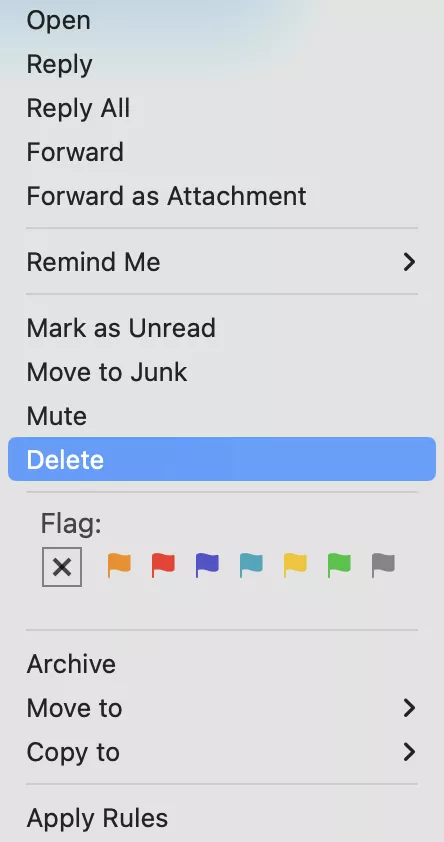Viewport: 444px width, 842px height.
Task: Select Mark as Unread
Action: click(x=222, y=328)
